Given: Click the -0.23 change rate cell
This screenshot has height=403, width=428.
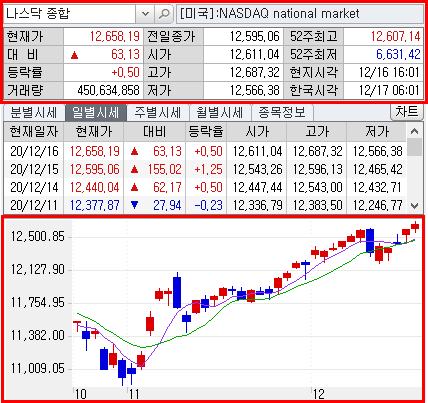Looking at the screenshot, I should 208,205.
